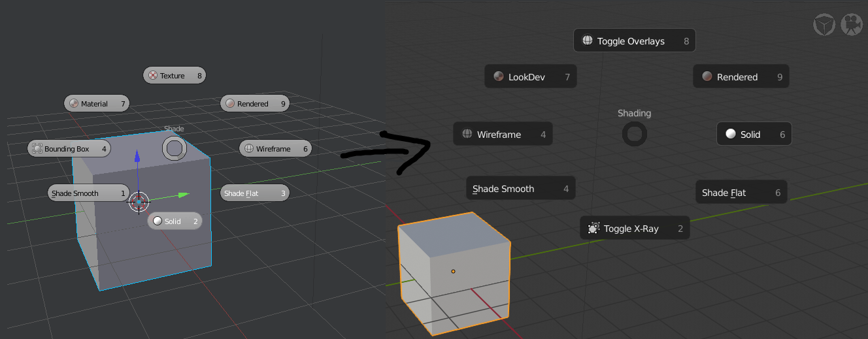
Task: Pick Rendered in the left pie menu
Action: pyautogui.click(x=255, y=103)
